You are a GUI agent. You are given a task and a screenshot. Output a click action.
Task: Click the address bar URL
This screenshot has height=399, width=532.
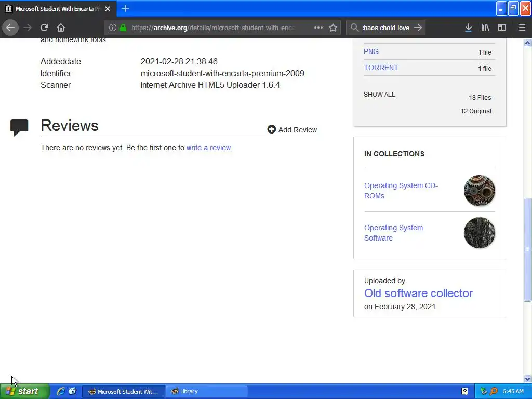pyautogui.click(x=213, y=28)
